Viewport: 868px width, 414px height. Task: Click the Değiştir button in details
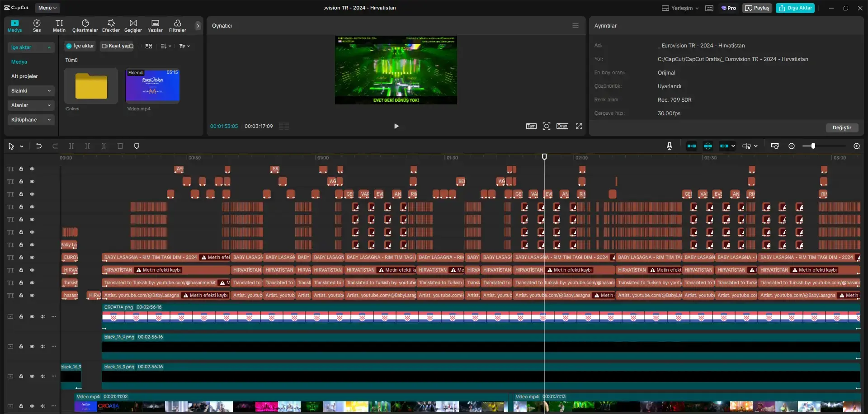[842, 127]
